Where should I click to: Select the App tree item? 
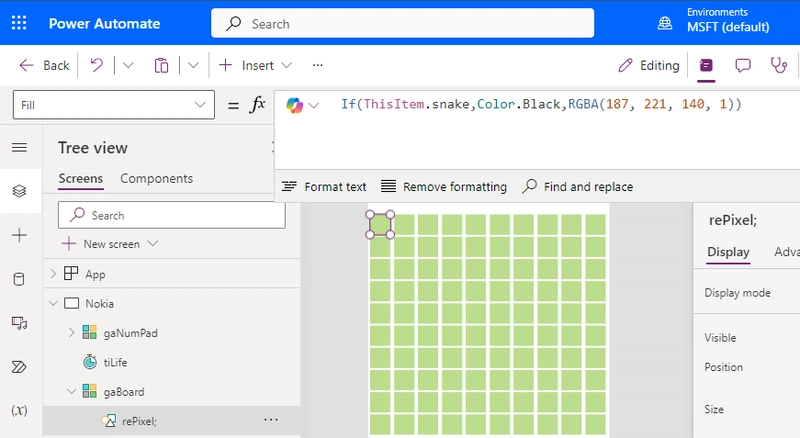(95, 275)
